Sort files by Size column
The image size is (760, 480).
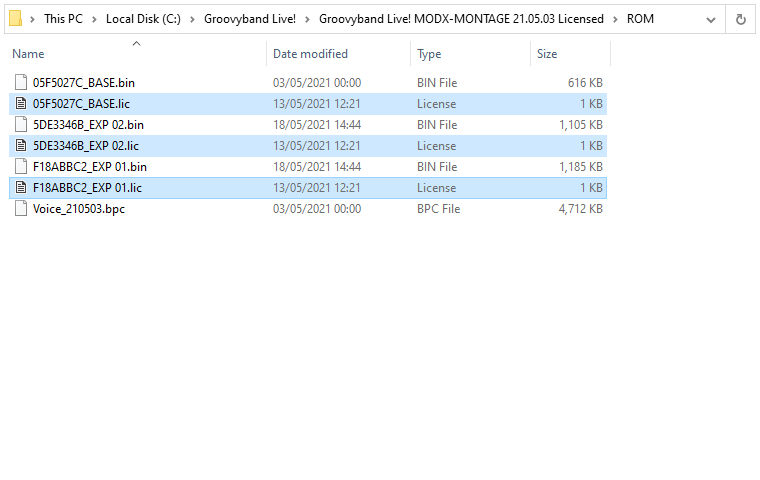547,54
